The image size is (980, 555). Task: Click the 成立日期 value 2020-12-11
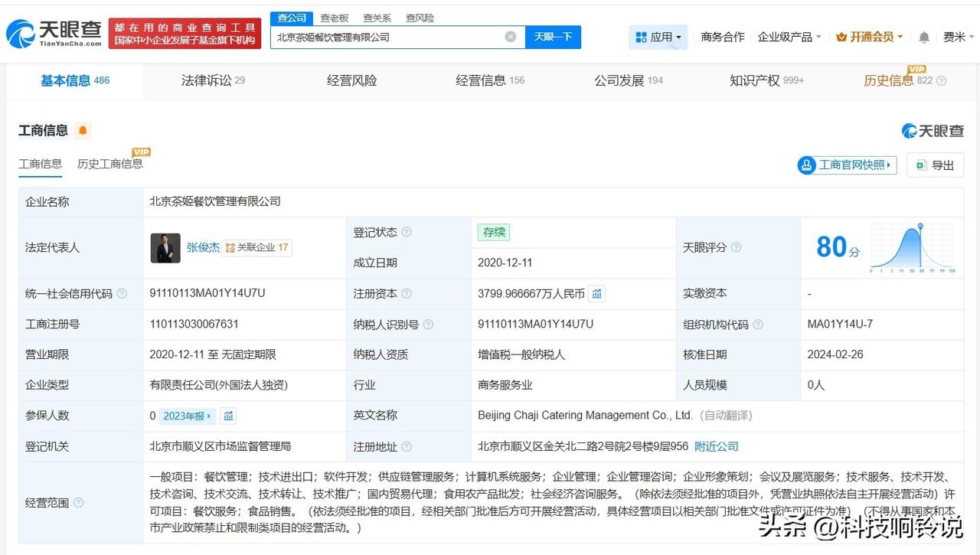pos(505,263)
